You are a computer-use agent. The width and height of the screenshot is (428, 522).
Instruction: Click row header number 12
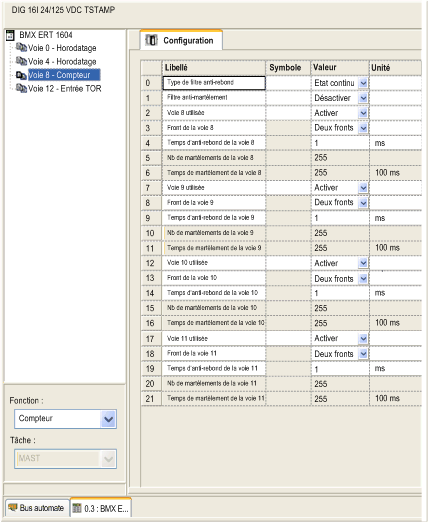[151, 263]
